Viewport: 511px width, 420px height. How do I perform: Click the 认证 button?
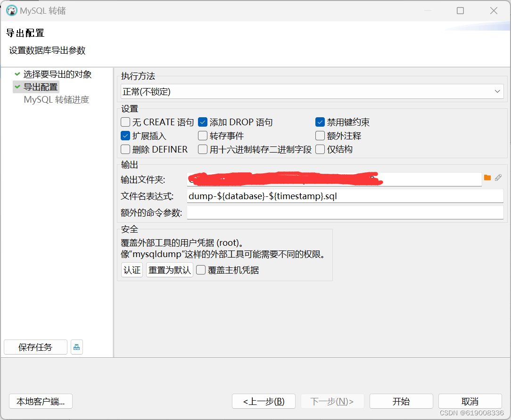[132, 270]
